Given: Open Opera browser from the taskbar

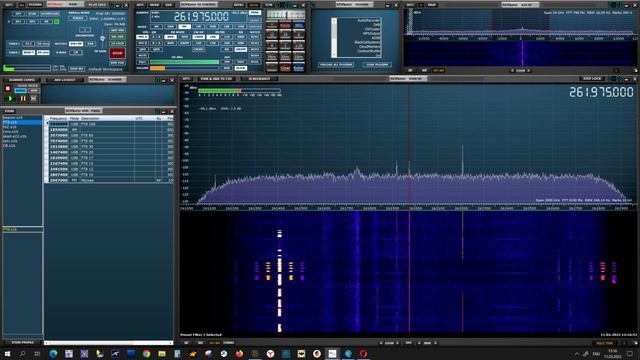Looking at the screenshot, I should pyautogui.click(x=363, y=353).
